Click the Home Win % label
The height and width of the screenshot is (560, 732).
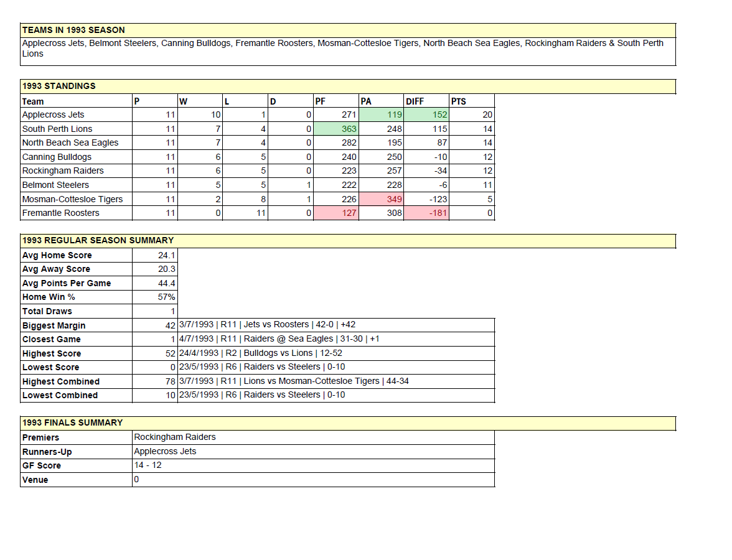coord(49,297)
